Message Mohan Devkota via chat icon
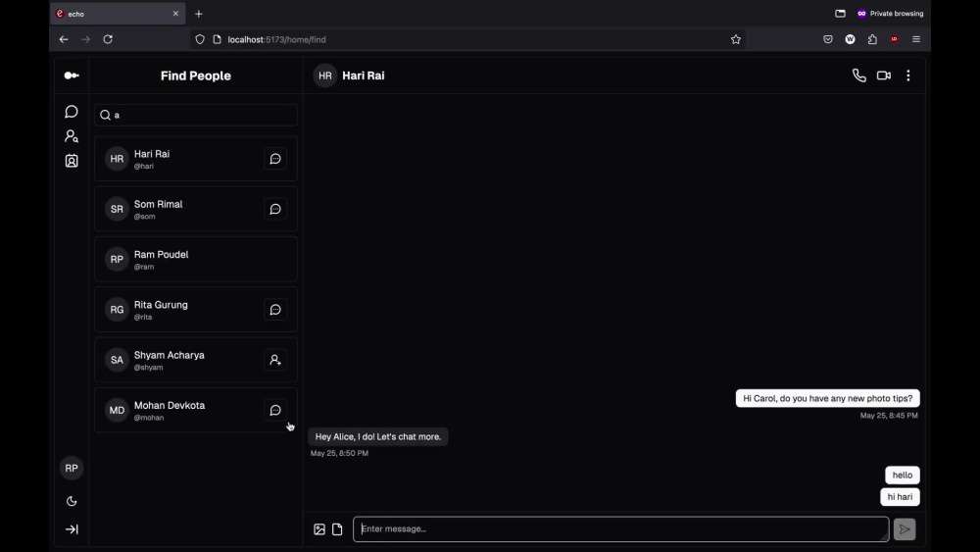This screenshot has width=980, height=552. click(275, 411)
